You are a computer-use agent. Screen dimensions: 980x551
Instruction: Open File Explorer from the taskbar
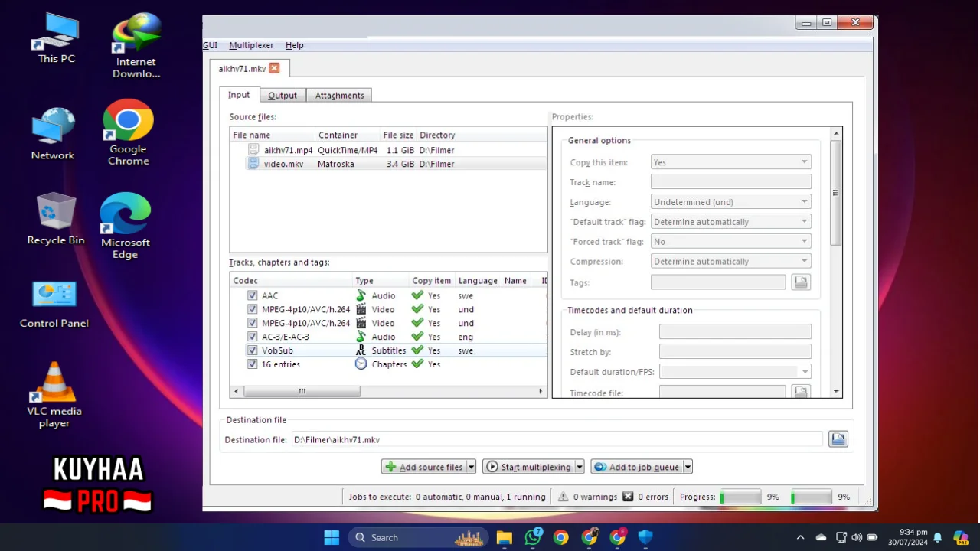[504, 537]
